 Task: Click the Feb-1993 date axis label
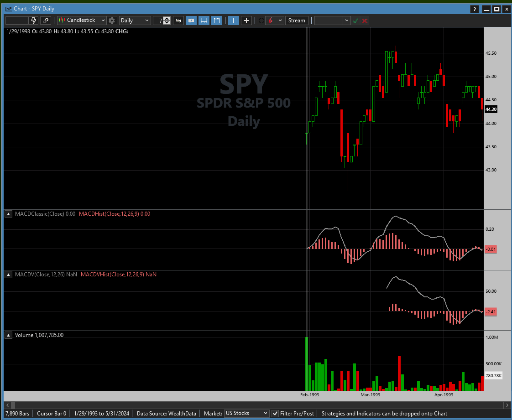(x=309, y=395)
